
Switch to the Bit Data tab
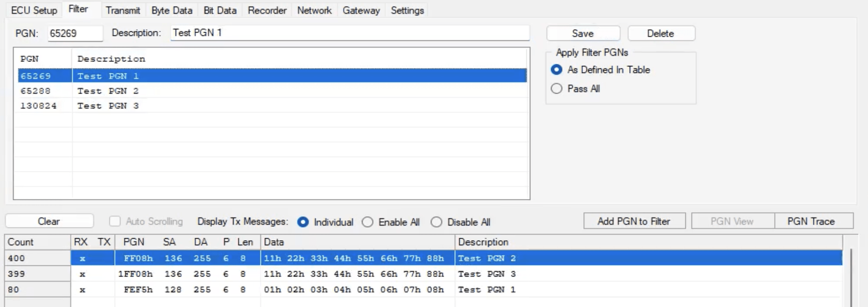click(220, 10)
